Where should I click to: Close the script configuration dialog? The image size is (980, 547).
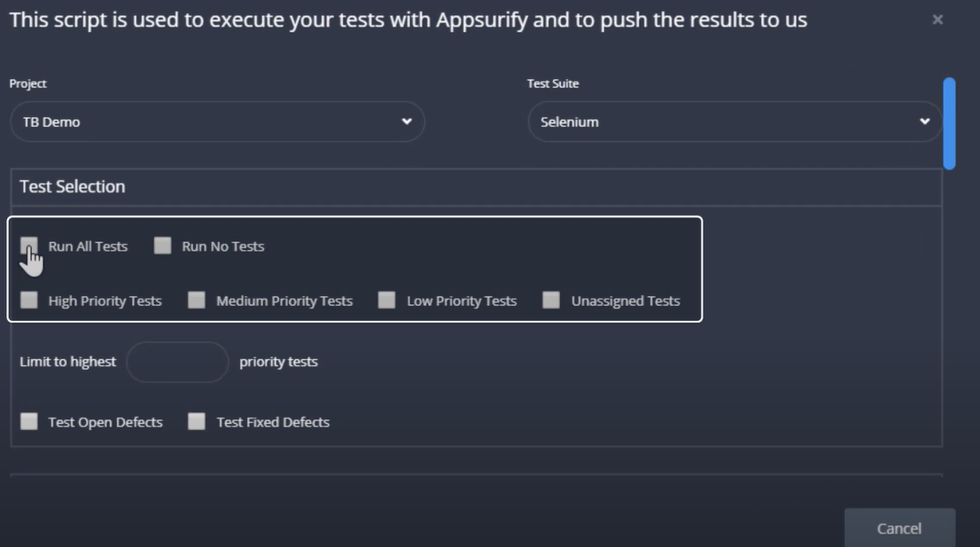click(937, 19)
